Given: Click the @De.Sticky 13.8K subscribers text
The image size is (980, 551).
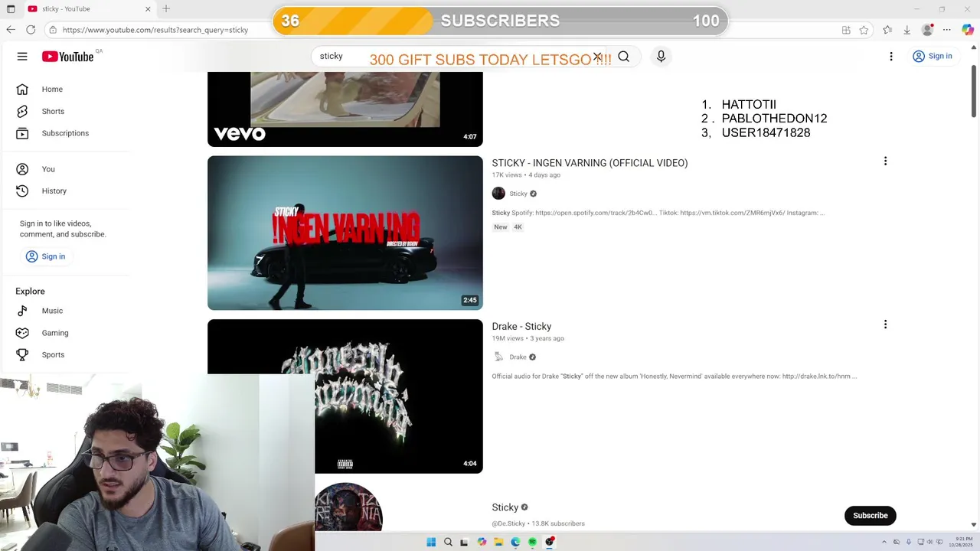Looking at the screenshot, I should click(x=538, y=523).
